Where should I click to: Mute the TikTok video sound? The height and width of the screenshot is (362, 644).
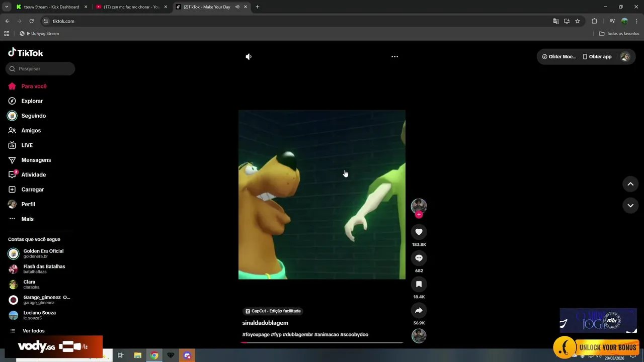pyautogui.click(x=249, y=57)
